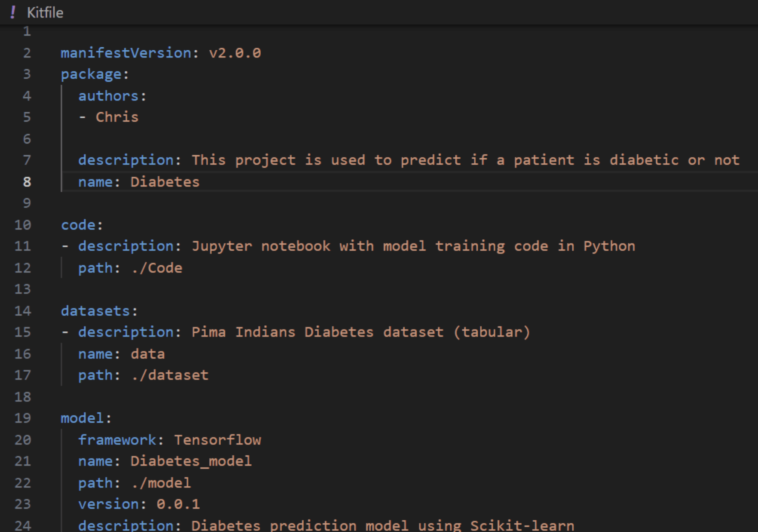Click the Tensorflow framework value

point(217,440)
